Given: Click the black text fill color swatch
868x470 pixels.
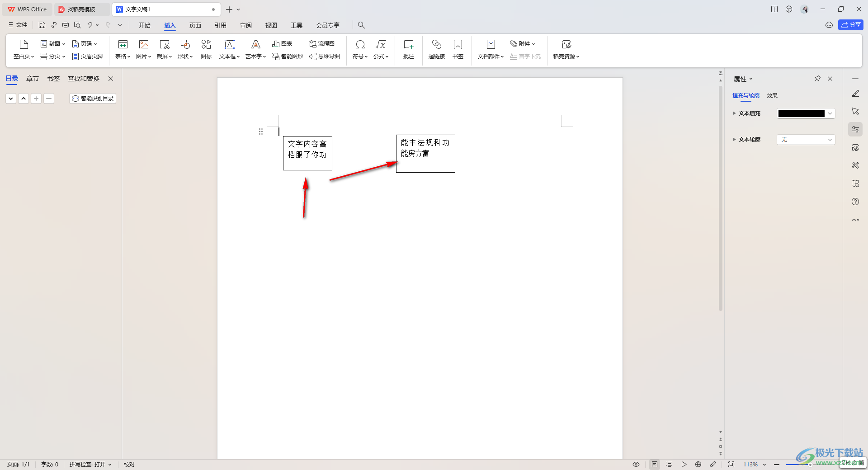Looking at the screenshot, I should point(802,113).
